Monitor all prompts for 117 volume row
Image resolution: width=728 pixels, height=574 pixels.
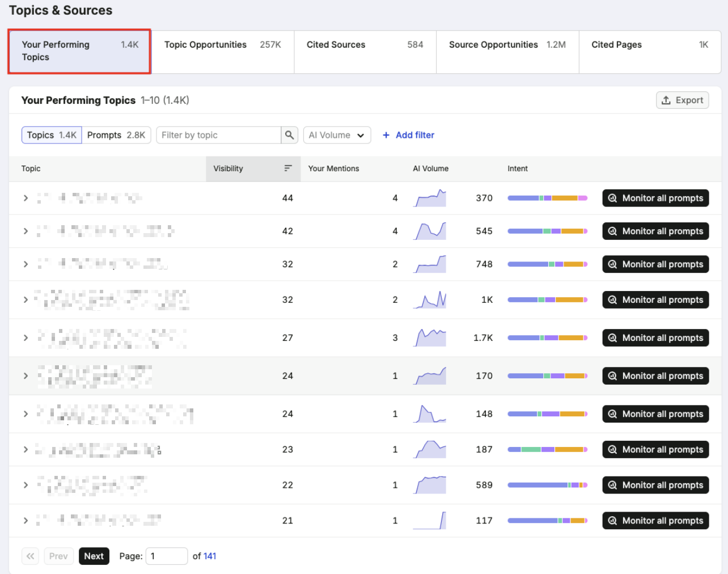(655, 521)
